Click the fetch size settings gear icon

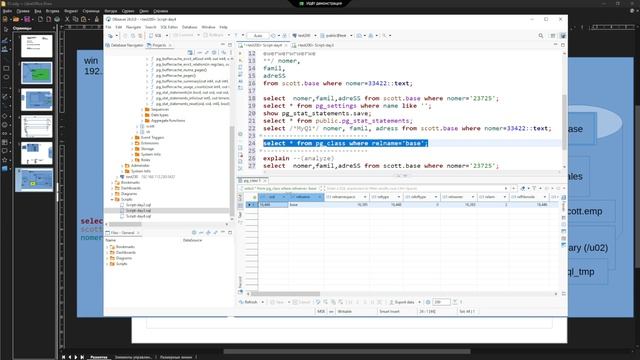tap(428, 302)
